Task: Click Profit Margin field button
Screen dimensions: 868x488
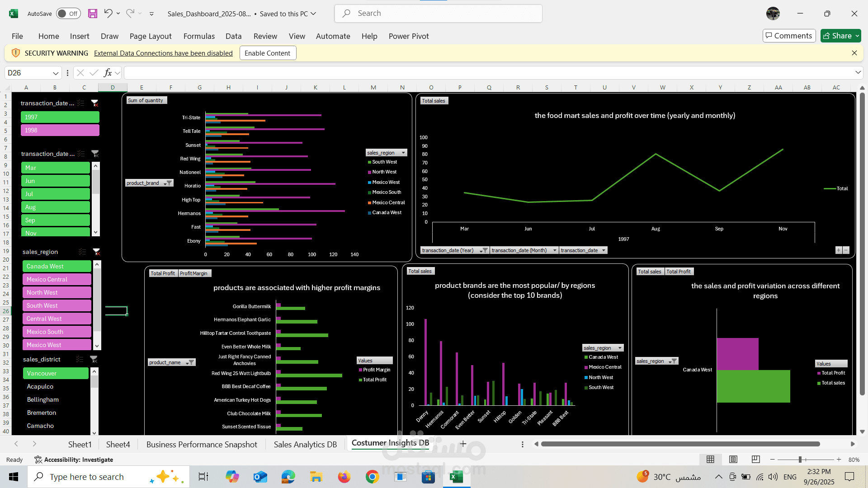Action: pyautogui.click(x=194, y=273)
